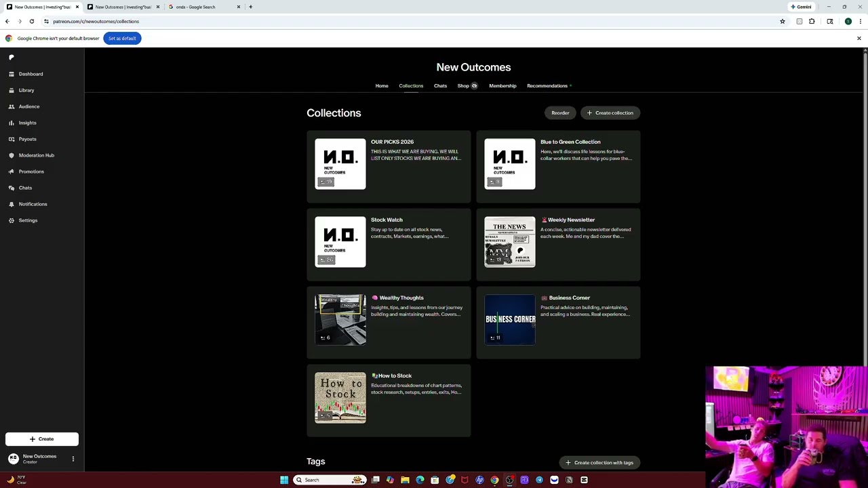Open the Stock Watch collection title

tap(387, 220)
